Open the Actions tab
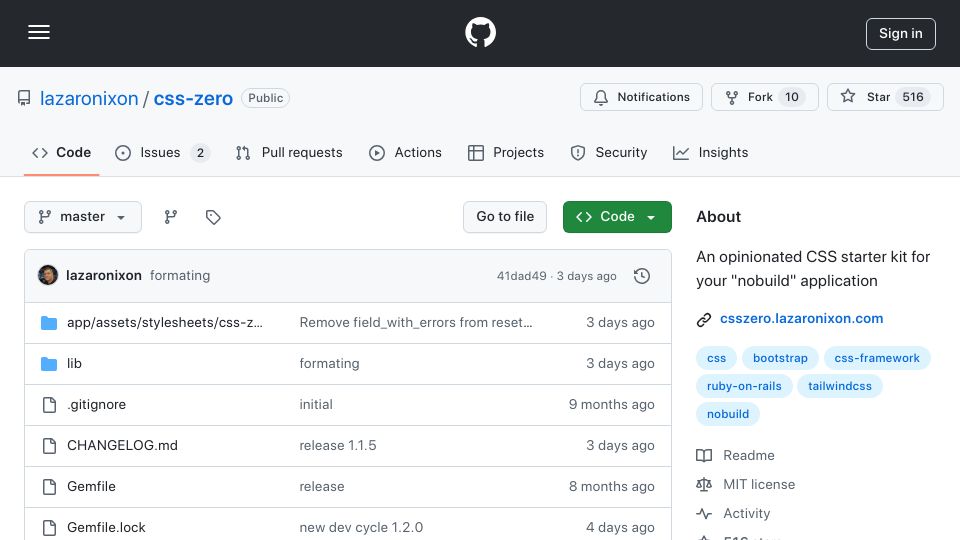Image resolution: width=960 pixels, height=540 pixels. point(405,152)
